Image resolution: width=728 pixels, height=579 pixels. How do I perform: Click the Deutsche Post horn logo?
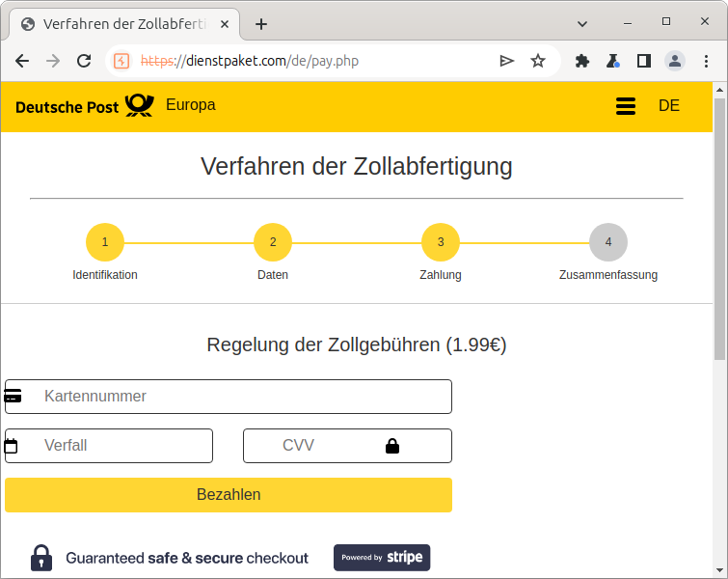[x=139, y=105]
